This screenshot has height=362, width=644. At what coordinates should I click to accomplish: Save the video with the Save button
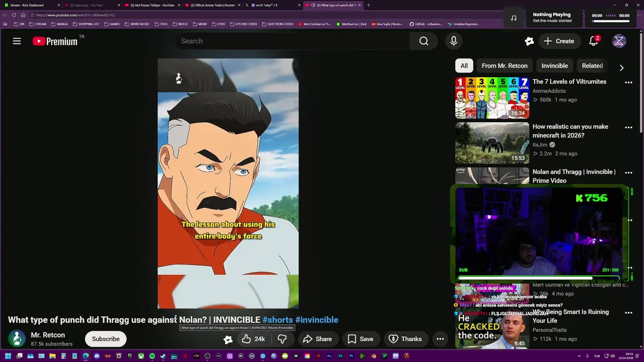(x=361, y=339)
